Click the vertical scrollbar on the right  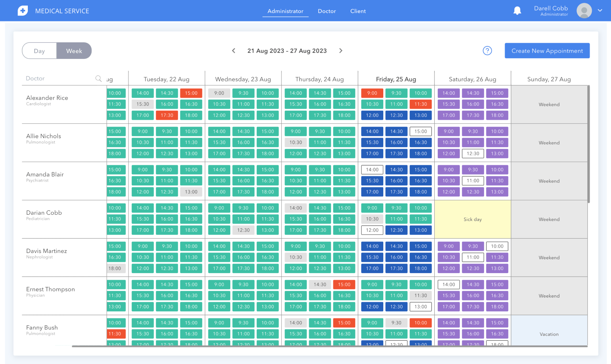coord(588,144)
